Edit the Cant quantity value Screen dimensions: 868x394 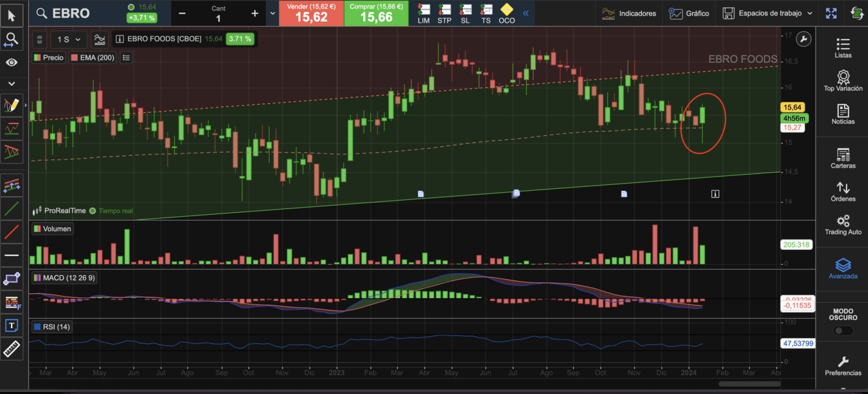pyautogui.click(x=218, y=18)
